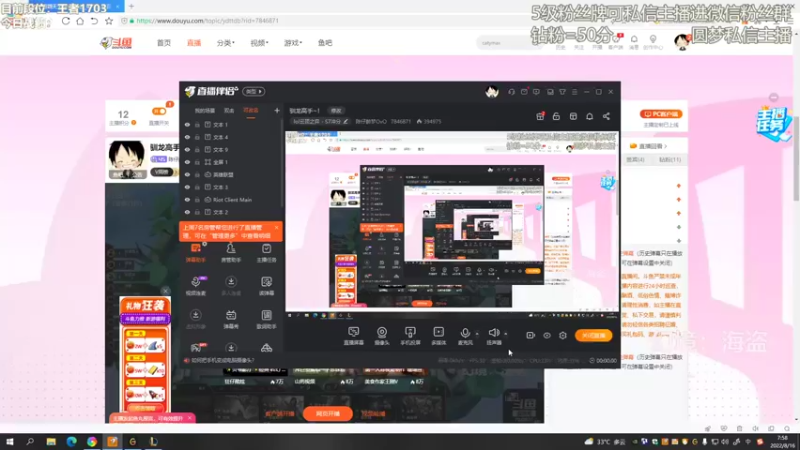Focus the Douyu search box
The image size is (800, 450).
pos(510,43)
